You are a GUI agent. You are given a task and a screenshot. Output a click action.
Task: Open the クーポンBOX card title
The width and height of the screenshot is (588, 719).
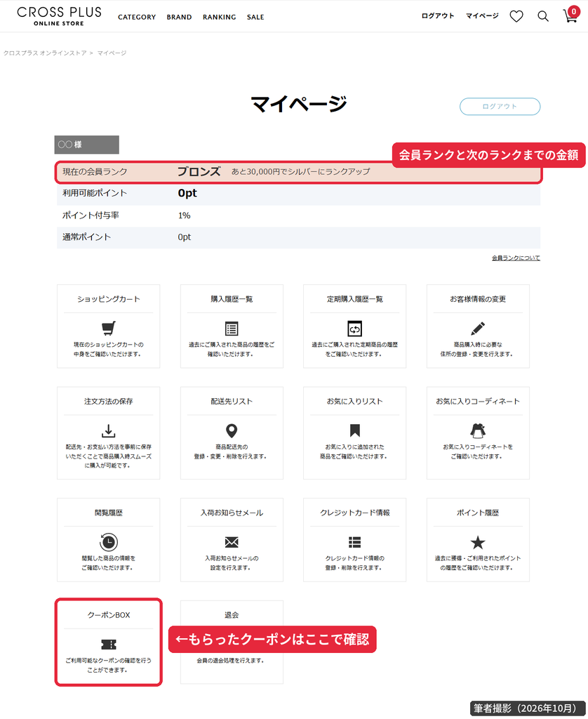coord(109,615)
